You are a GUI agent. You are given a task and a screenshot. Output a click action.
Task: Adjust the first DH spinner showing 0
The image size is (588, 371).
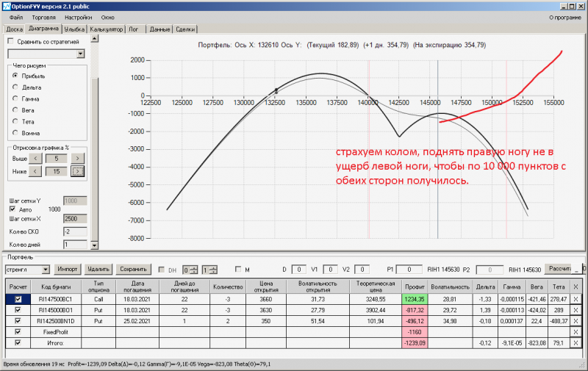(x=194, y=270)
